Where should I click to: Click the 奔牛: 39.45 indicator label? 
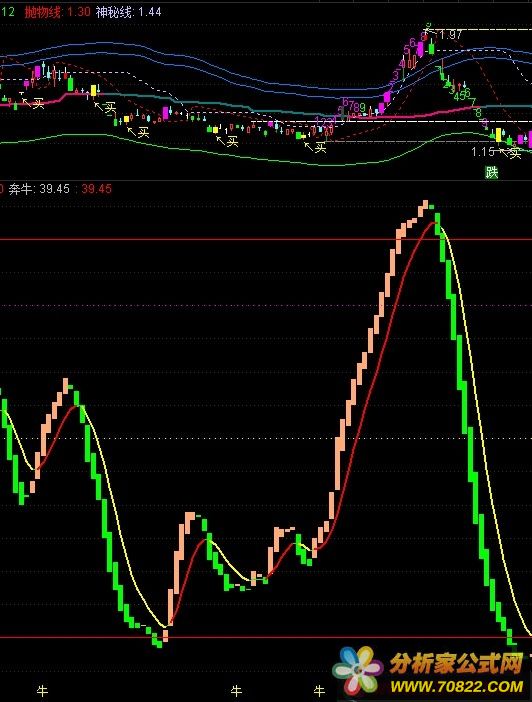(x=39, y=188)
